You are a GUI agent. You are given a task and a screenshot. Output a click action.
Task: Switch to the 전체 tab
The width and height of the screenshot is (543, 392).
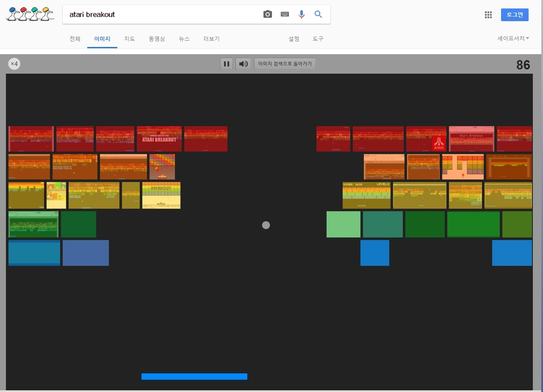(x=75, y=39)
